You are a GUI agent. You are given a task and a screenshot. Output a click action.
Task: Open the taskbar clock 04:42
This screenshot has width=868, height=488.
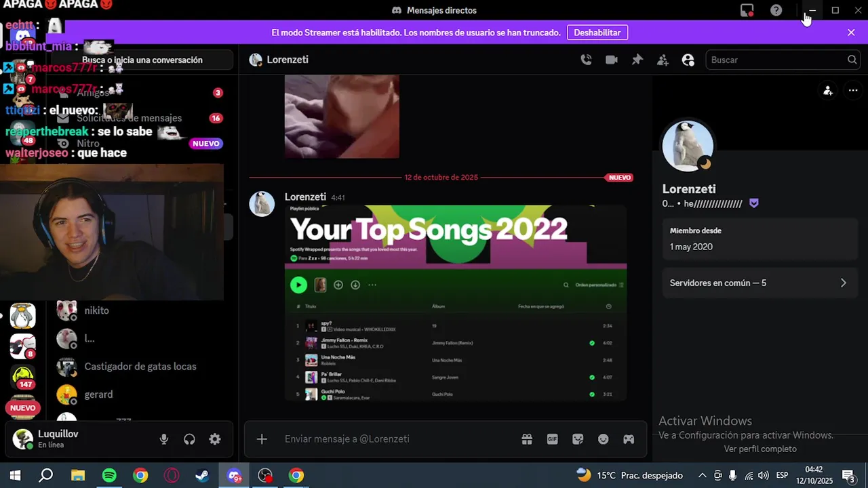(x=814, y=475)
